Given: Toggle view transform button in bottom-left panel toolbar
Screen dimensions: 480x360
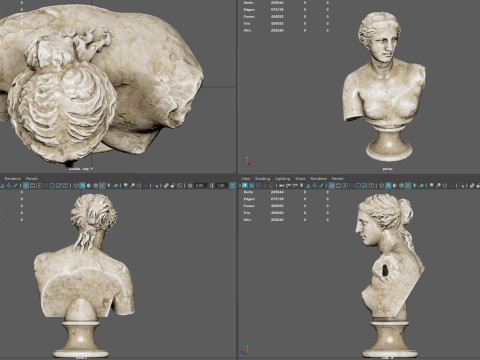Looking at the screenshot, I should pyautogui.click(x=233, y=185).
